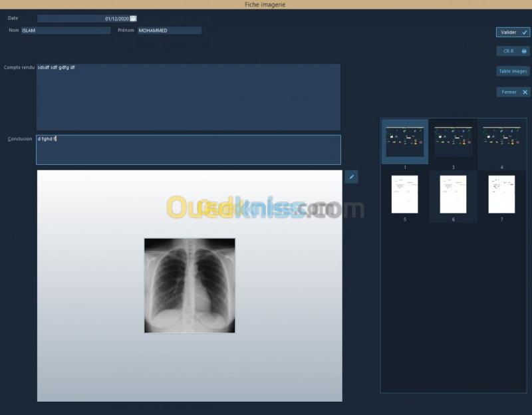The image size is (532, 415).
Task: Click the Conclusion label
Action: click(x=20, y=139)
